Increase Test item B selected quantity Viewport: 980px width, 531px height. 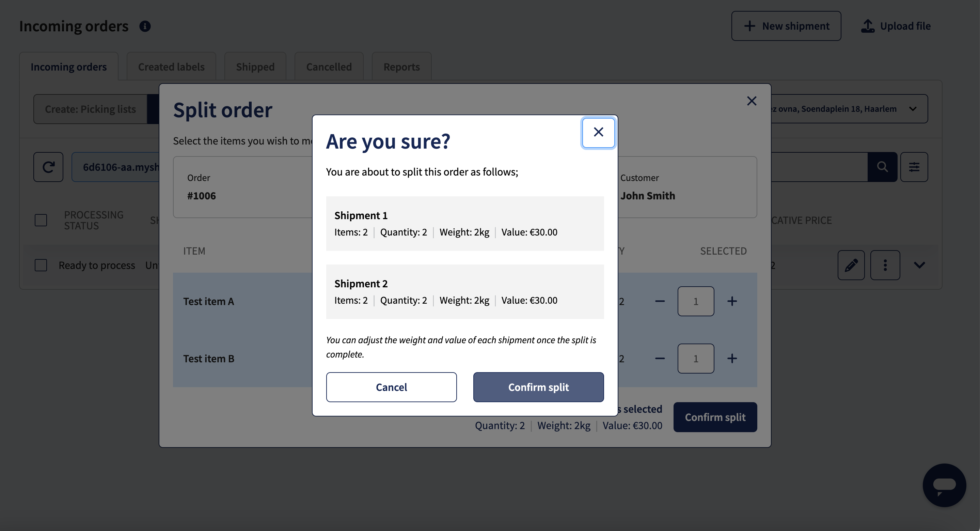coord(732,359)
